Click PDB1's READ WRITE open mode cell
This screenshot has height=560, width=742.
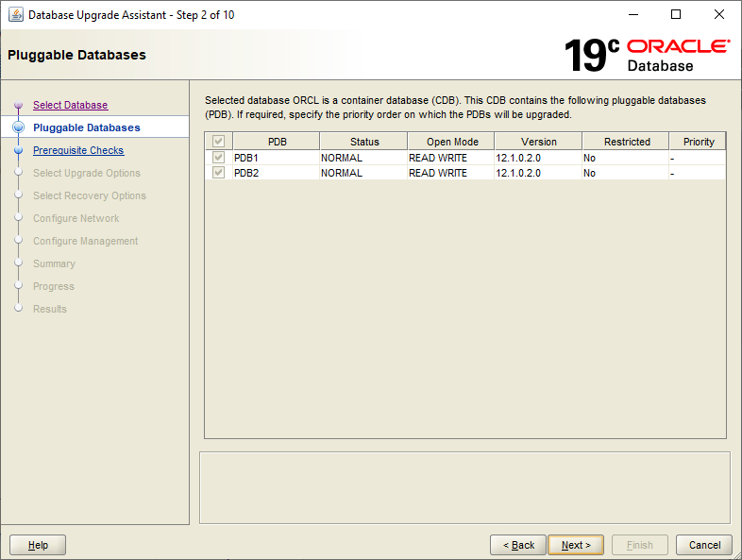[x=451, y=158]
